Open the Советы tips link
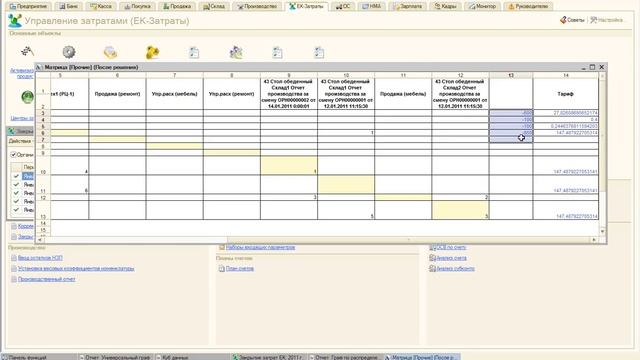640x360 pixels. (572, 20)
